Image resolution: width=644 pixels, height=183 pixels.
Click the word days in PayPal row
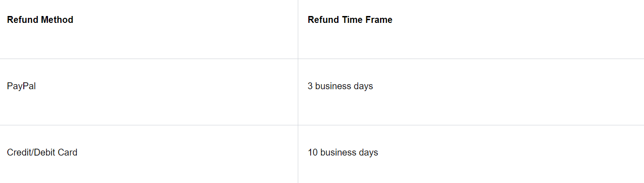364,86
